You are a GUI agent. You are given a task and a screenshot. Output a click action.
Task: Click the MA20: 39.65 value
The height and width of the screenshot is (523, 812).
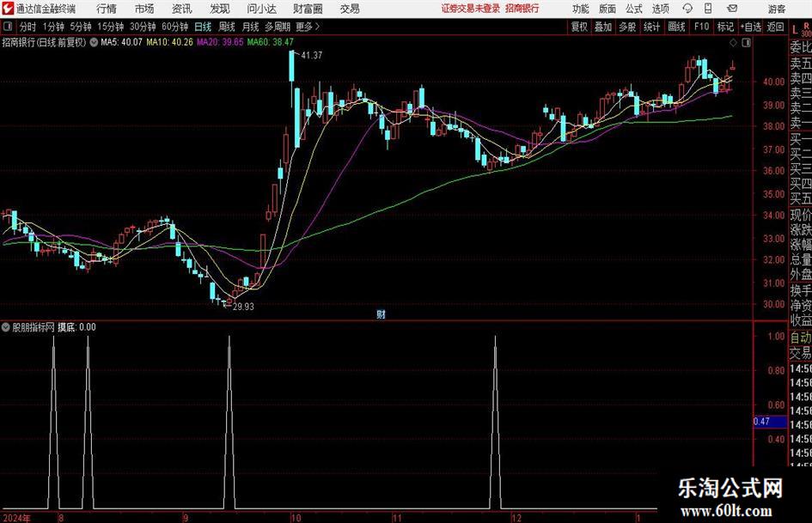coord(220,42)
